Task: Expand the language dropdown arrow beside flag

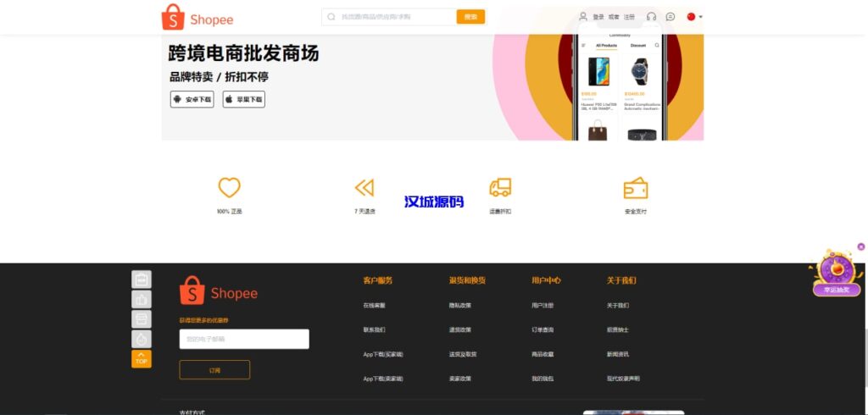Action: pos(701,17)
